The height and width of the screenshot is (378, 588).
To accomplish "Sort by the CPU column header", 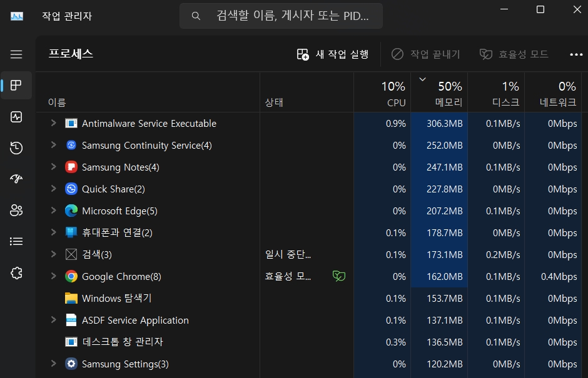I will tap(382, 94).
